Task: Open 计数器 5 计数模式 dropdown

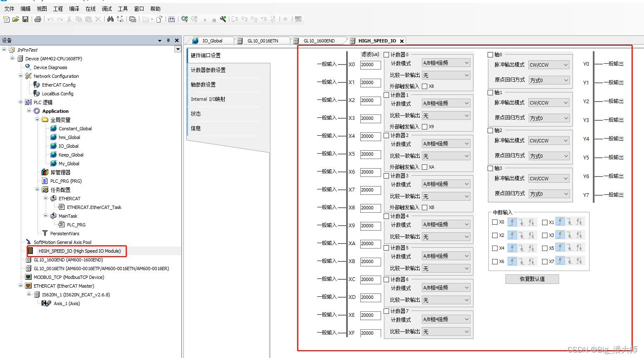Action: pos(446,256)
